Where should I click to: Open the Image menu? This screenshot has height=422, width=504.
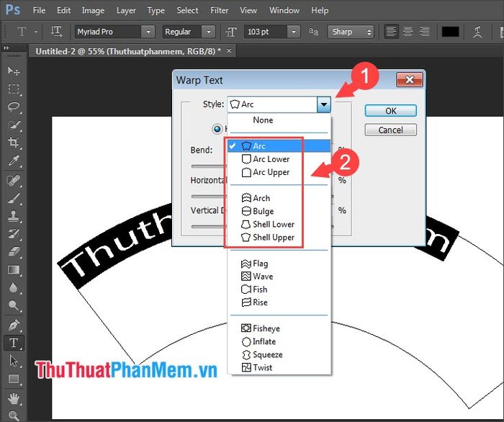[93, 10]
